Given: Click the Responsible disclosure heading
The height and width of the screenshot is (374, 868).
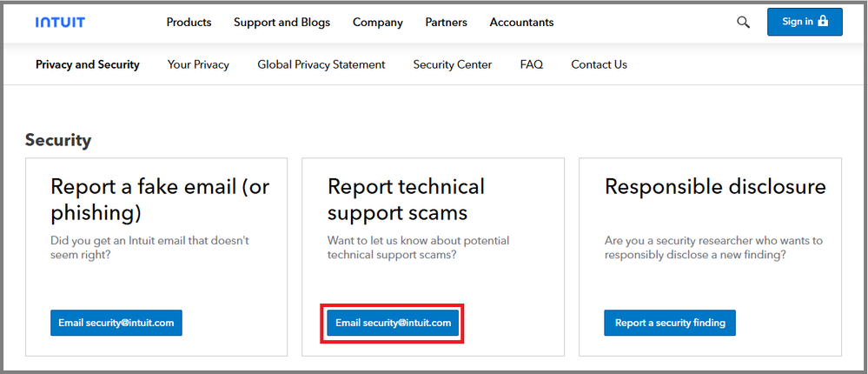Looking at the screenshot, I should tap(715, 187).
